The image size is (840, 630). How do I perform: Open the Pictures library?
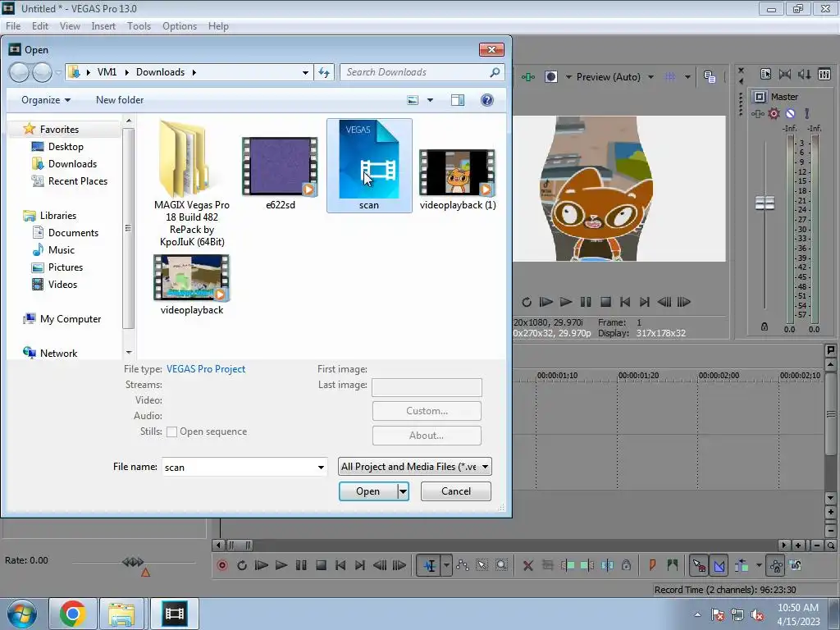pyautogui.click(x=57, y=267)
